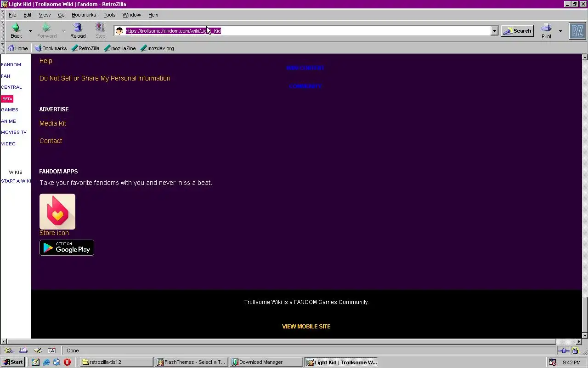Viewport: 588px width, 368px height.
Task: Expand the URL bar history dropdown
Action: 494,31
